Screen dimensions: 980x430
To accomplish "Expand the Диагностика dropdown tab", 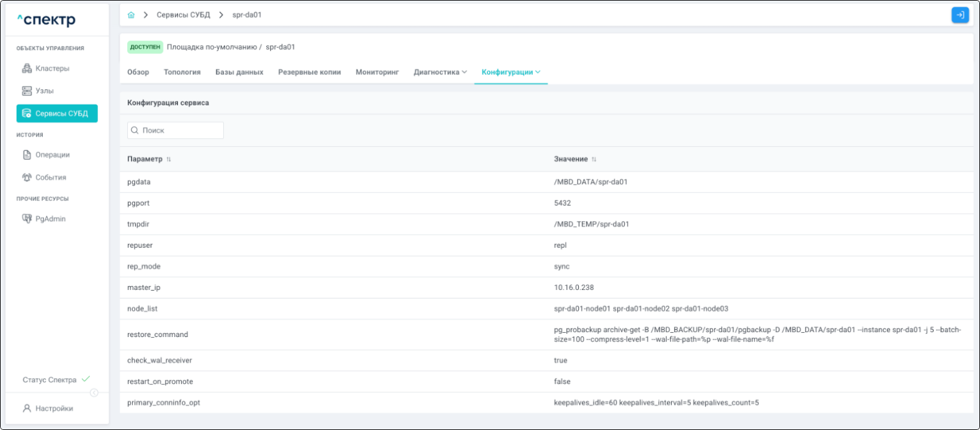I will tap(440, 72).
